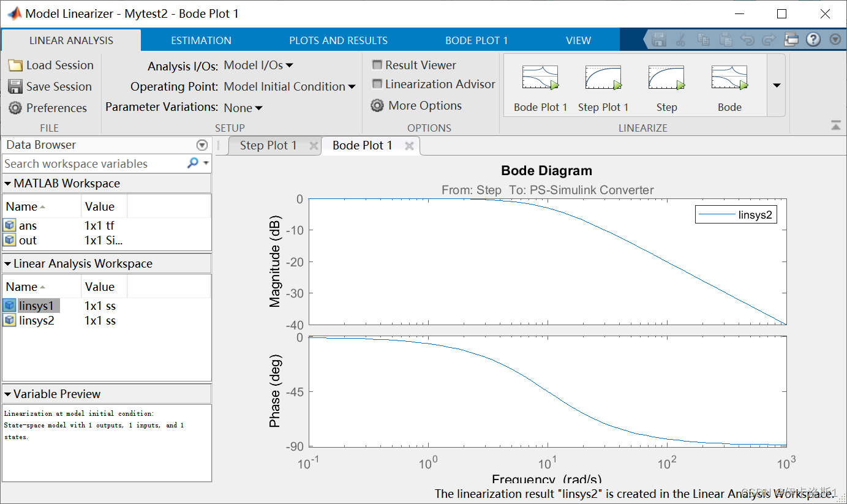Click the Phase plot area

point(548,392)
